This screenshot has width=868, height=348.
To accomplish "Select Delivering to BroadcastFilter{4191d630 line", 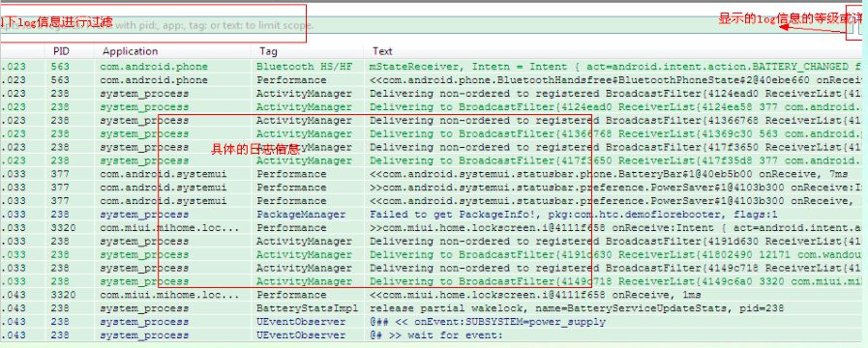I will coord(615,254).
